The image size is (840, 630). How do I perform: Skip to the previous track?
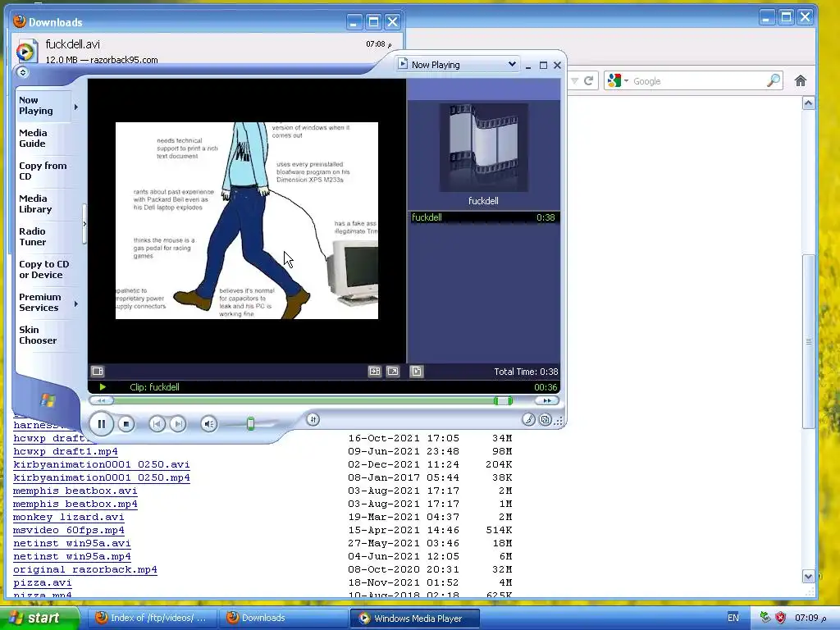(157, 424)
